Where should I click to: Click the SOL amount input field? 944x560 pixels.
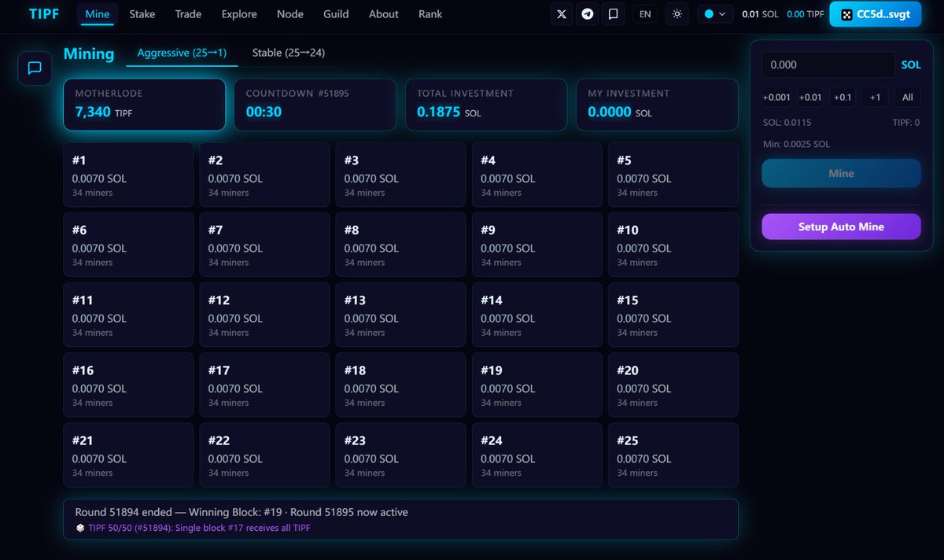tap(828, 64)
